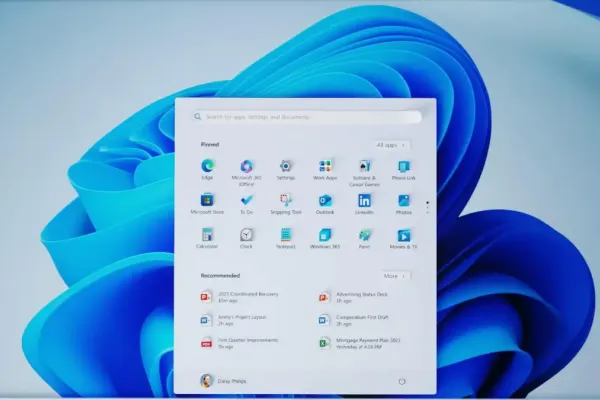Open Daisy Philips user account menu
The image size is (600, 400).
(223, 381)
